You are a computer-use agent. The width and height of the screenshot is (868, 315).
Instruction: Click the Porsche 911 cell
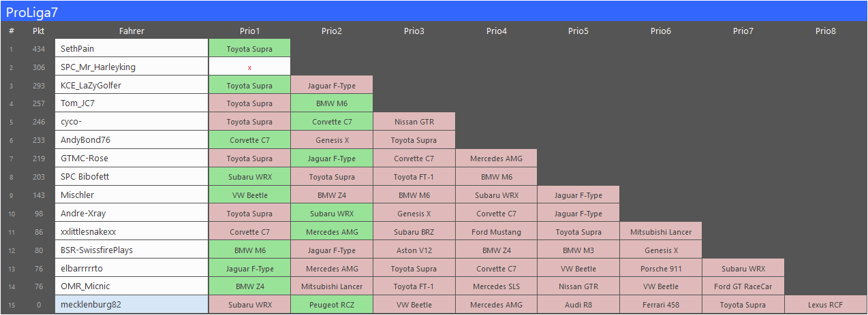pyautogui.click(x=660, y=268)
